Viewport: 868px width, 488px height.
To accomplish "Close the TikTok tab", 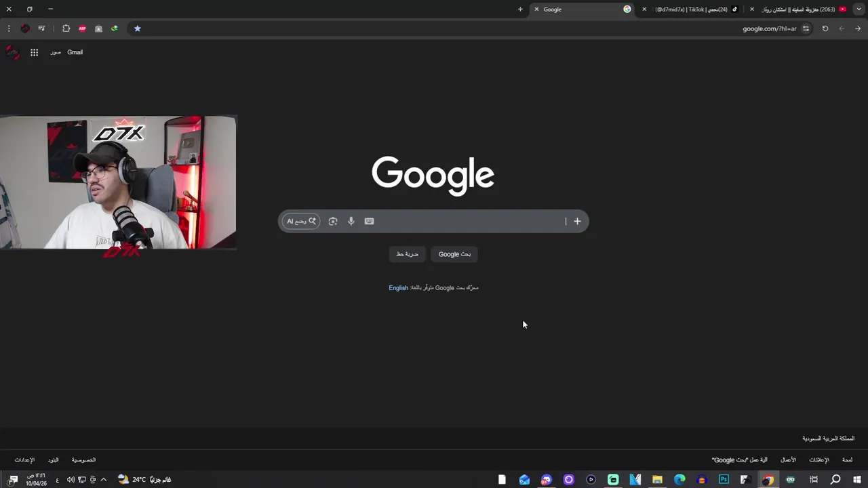I will click(x=644, y=9).
